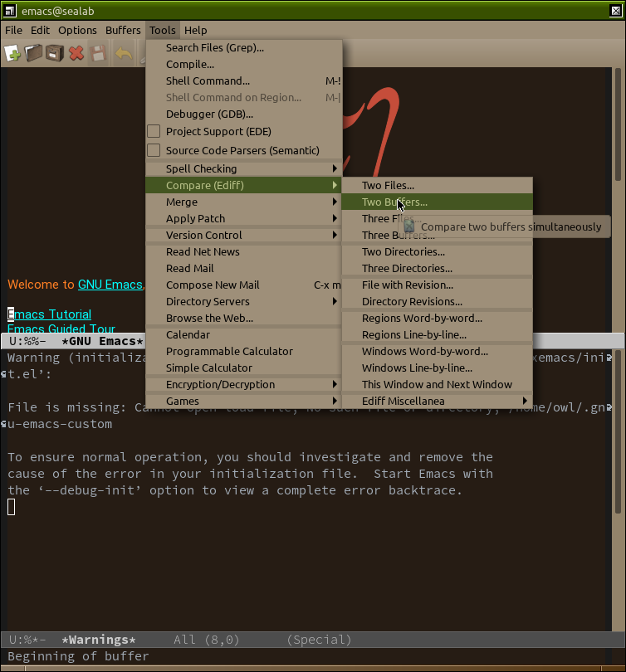
Task: Select File with Revision...
Action: (437, 285)
